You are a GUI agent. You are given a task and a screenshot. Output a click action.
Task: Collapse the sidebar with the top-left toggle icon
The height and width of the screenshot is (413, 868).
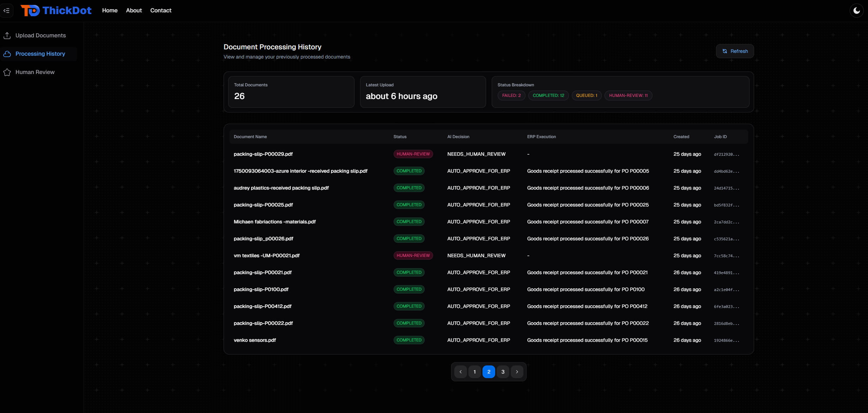click(6, 11)
